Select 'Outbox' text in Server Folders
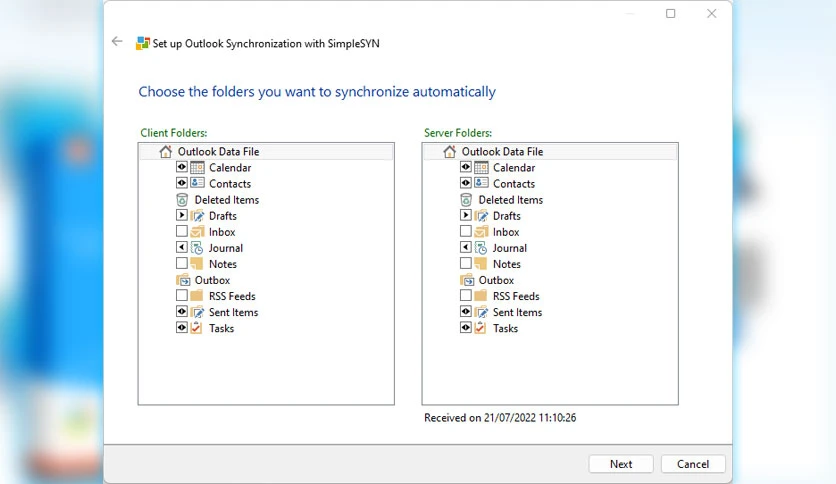Viewport: 836px width, 484px height. click(496, 280)
